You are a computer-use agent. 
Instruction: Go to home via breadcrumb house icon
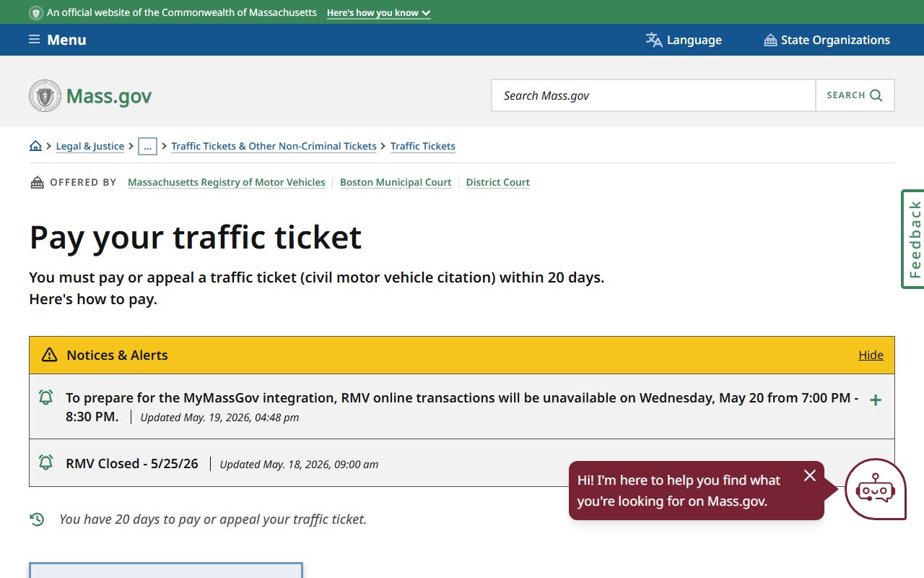[35, 146]
